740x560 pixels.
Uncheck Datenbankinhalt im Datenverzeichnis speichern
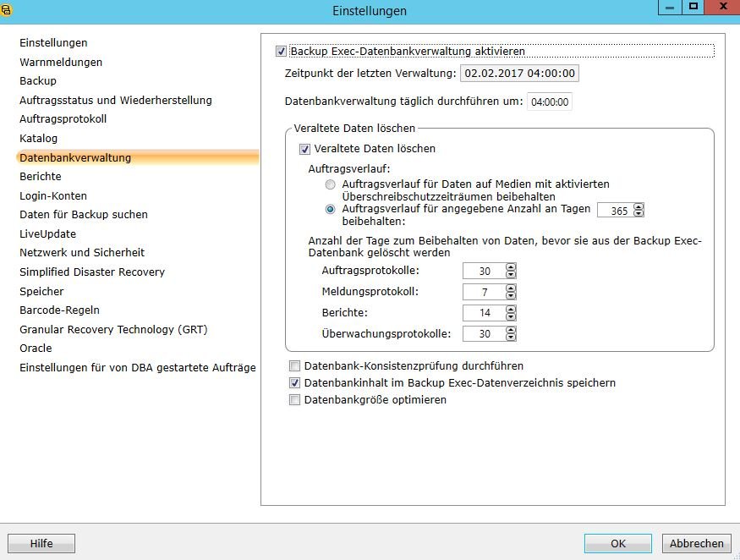pyautogui.click(x=294, y=383)
